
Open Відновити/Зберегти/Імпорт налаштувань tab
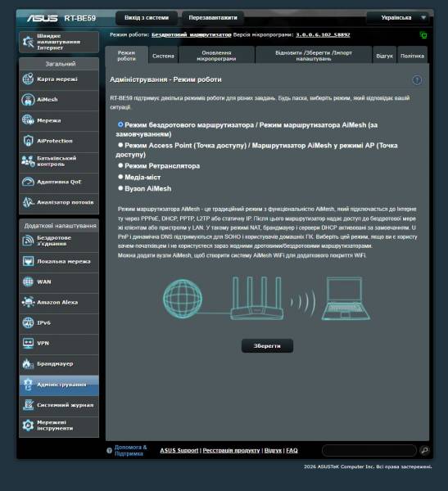click(314, 56)
